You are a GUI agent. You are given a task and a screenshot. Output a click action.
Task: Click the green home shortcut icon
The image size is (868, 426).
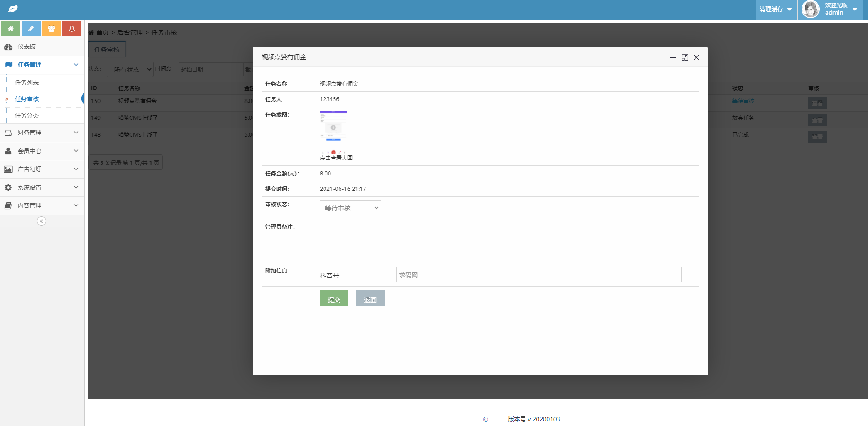click(10, 29)
